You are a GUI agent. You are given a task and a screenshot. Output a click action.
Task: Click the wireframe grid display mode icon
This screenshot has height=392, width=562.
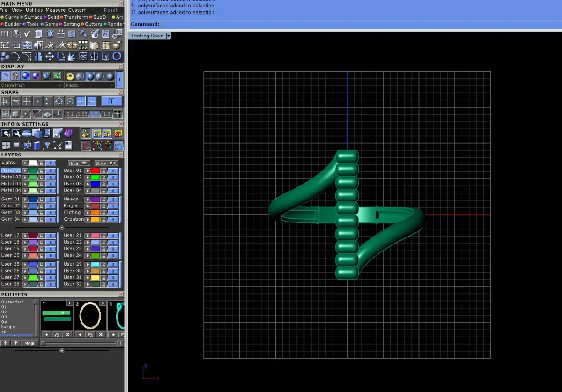[x=6, y=76]
